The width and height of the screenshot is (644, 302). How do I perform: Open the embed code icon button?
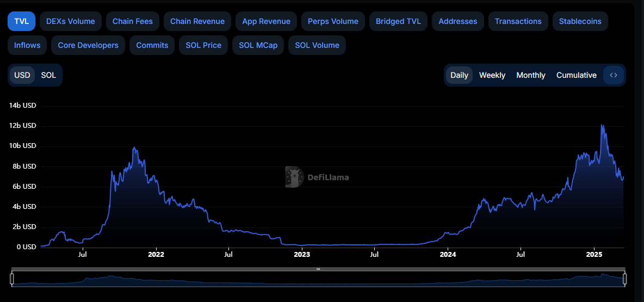(614, 75)
